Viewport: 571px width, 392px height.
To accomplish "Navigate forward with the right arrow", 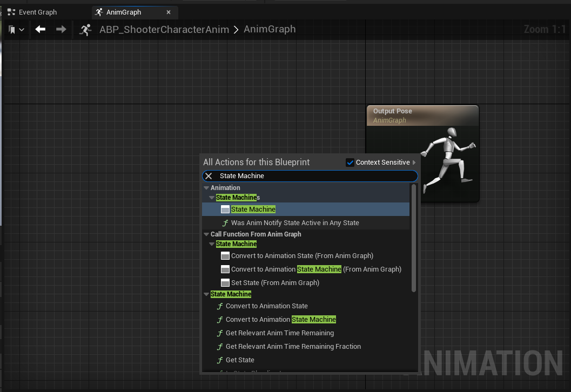I will click(61, 29).
